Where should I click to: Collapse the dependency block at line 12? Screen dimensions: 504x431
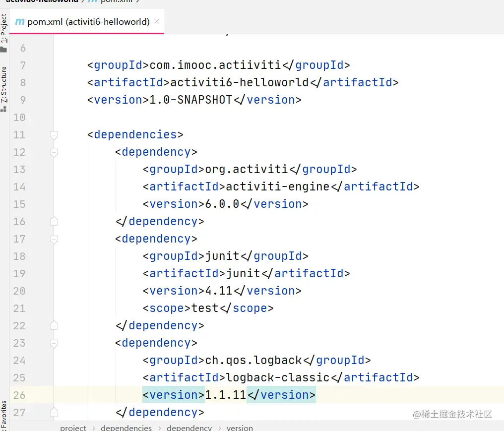(54, 152)
